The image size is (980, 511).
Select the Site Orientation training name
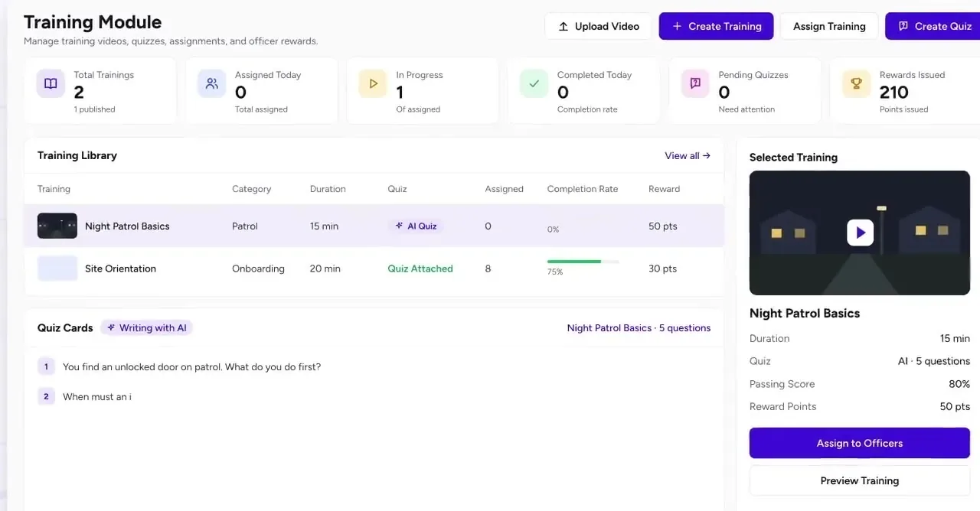click(120, 269)
